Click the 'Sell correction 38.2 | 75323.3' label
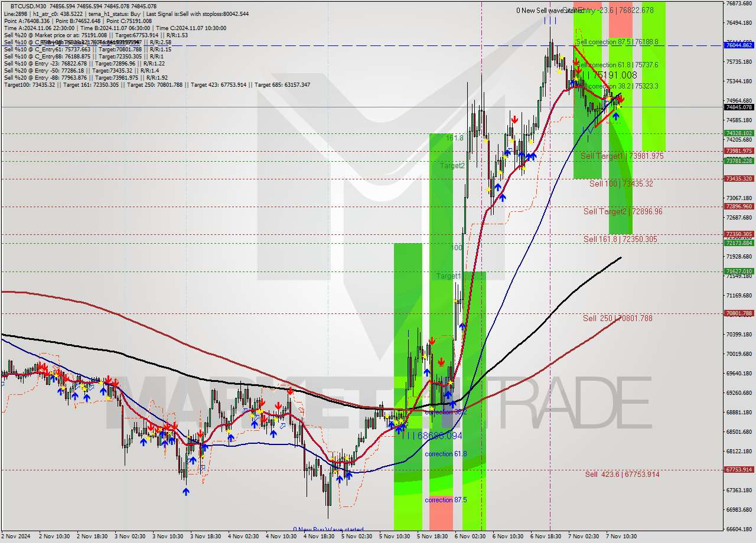The height and width of the screenshot is (543, 756). (x=618, y=86)
